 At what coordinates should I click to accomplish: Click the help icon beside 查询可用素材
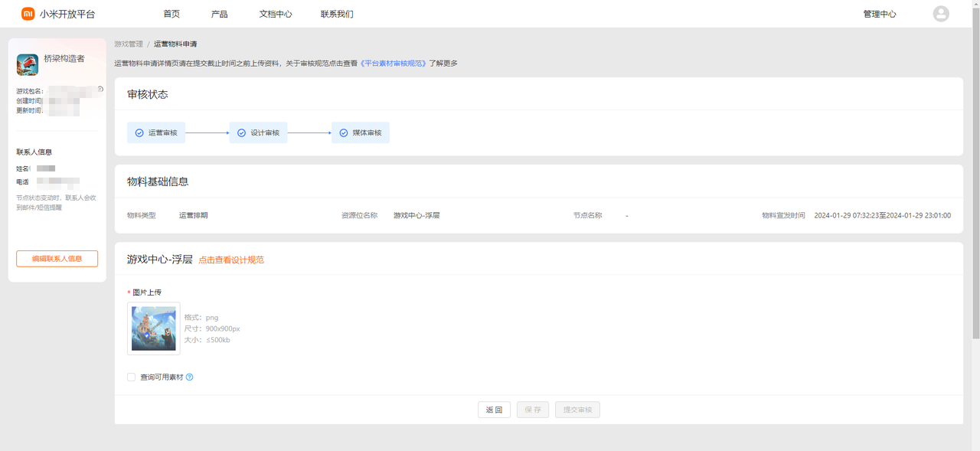click(190, 377)
